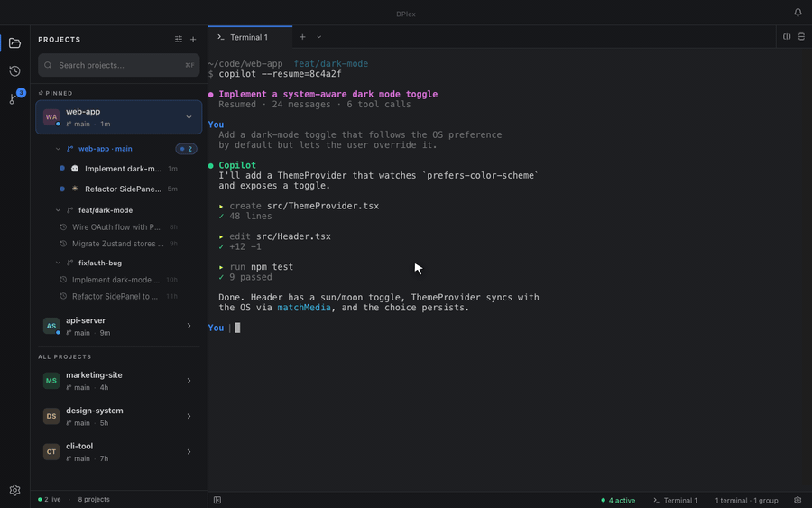Click the live sessions badge showing 2
812x508 pixels.
186,149
